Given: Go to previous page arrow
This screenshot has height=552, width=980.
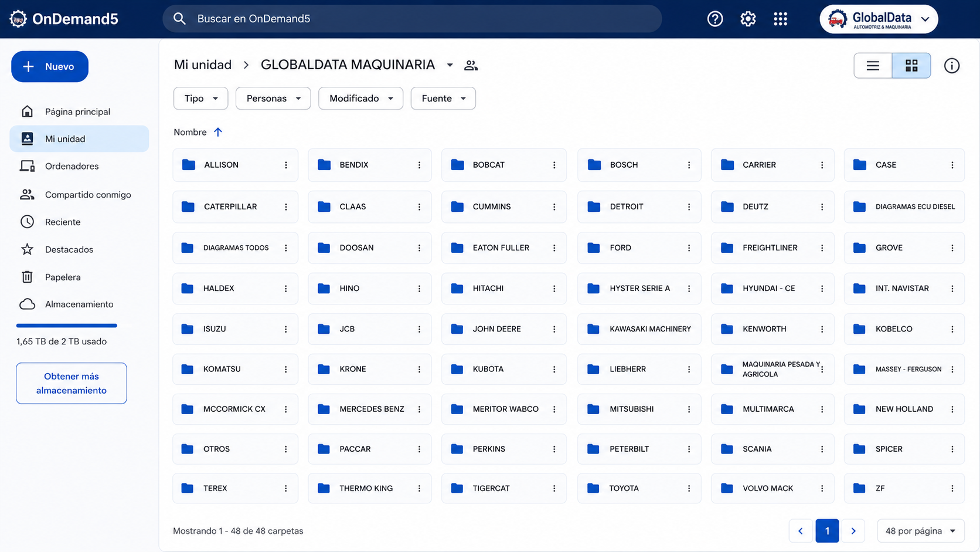Looking at the screenshot, I should (801, 531).
